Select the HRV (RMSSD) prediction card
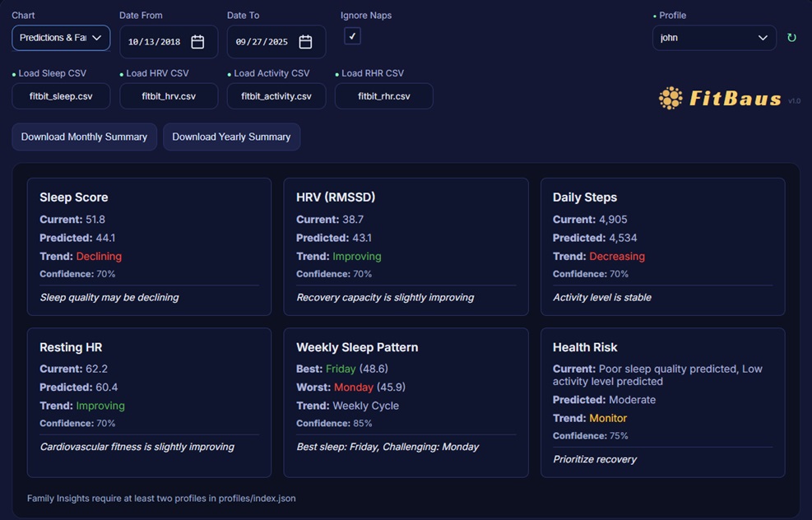812x520 pixels. coord(406,247)
